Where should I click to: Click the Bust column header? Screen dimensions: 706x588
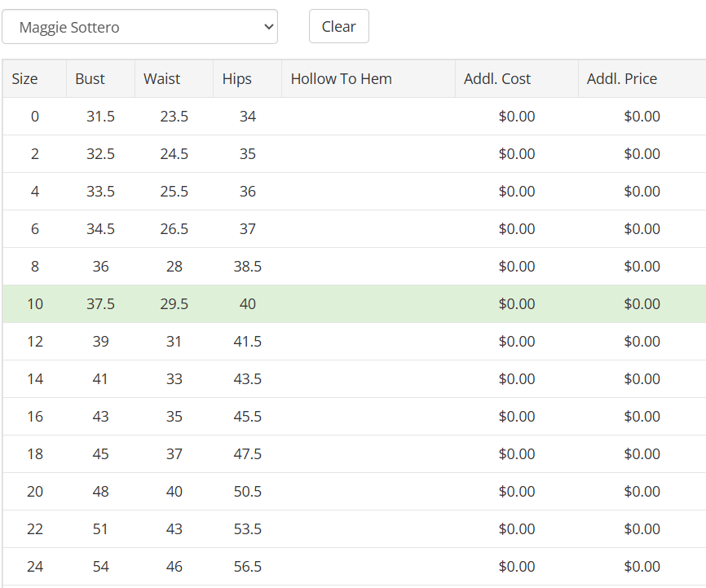pyautogui.click(x=90, y=79)
